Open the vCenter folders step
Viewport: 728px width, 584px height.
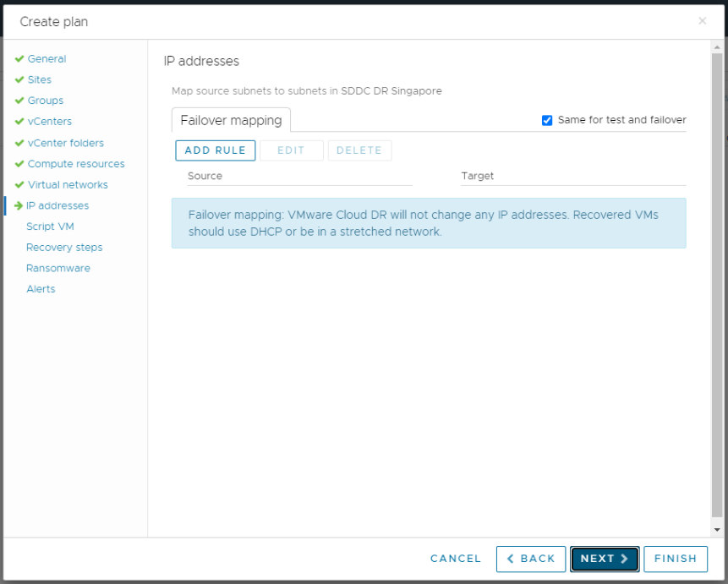(x=65, y=143)
